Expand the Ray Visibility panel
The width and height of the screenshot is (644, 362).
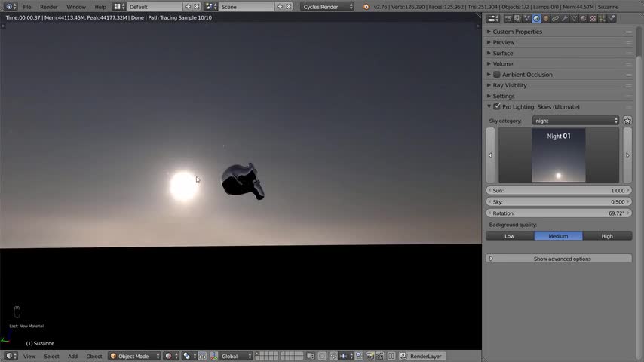click(x=510, y=85)
